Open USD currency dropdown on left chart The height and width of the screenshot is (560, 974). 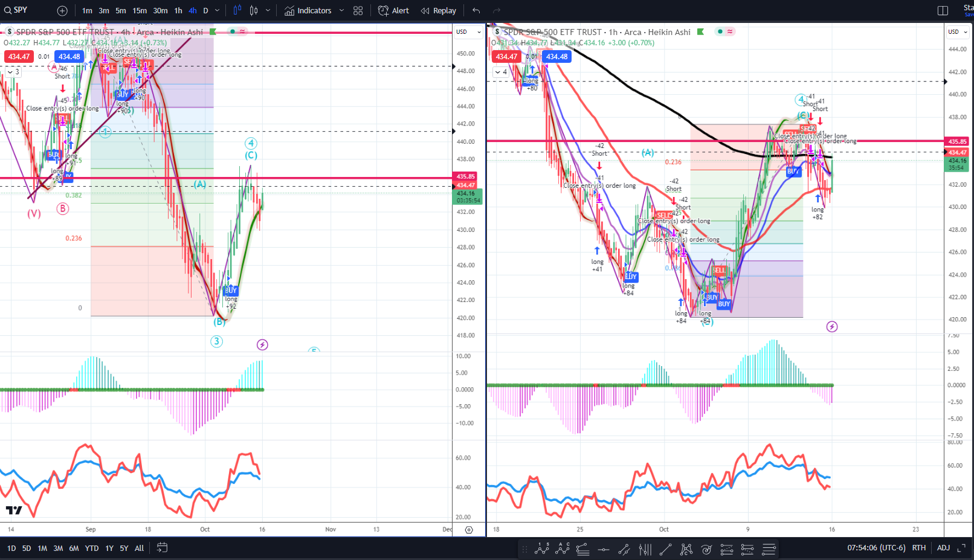pyautogui.click(x=468, y=31)
